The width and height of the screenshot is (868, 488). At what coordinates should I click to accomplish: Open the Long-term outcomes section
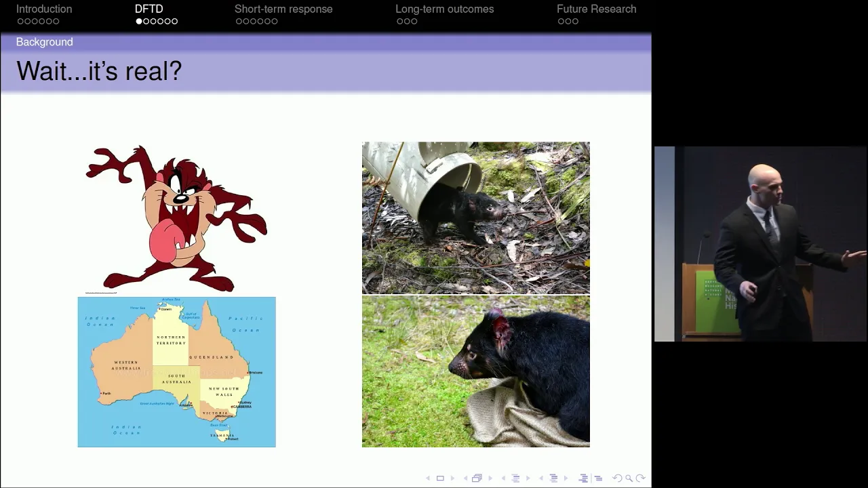coord(445,9)
